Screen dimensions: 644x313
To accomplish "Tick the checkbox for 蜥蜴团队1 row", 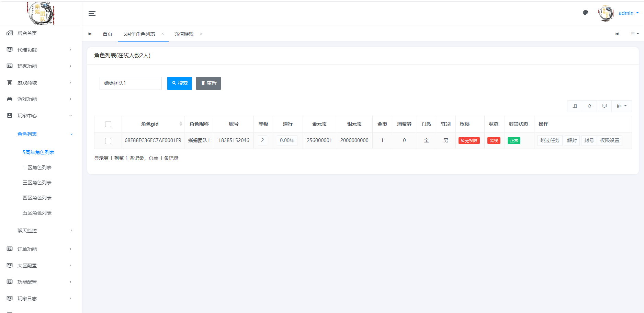I will (108, 141).
